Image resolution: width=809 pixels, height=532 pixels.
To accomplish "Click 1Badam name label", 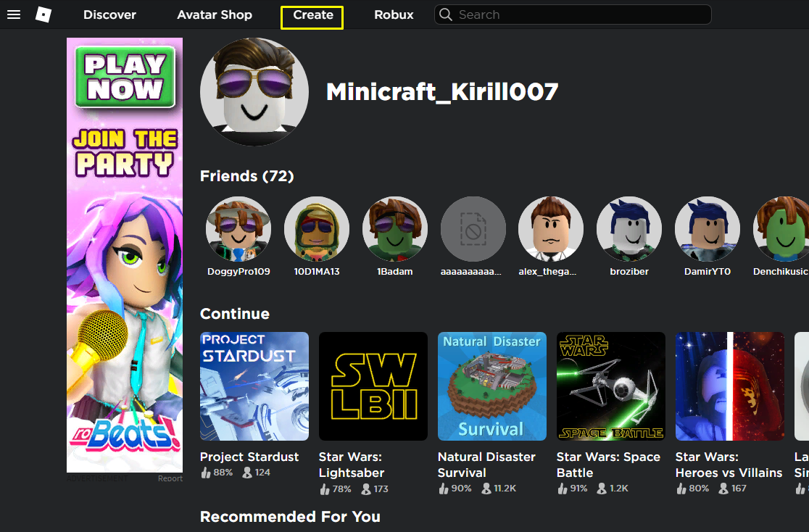I will pos(395,271).
